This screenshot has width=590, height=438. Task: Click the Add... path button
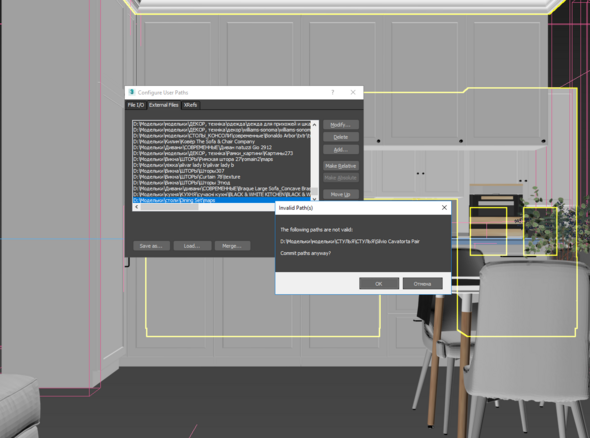341,150
